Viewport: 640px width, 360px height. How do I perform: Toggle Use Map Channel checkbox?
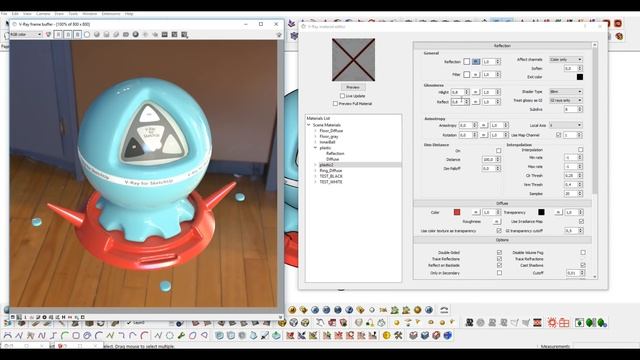[558, 135]
